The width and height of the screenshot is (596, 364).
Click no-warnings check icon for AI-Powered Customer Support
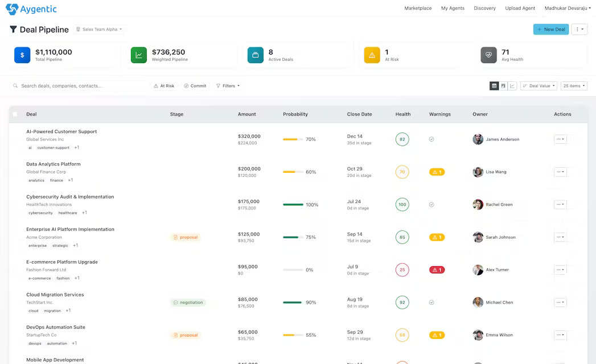click(x=431, y=139)
